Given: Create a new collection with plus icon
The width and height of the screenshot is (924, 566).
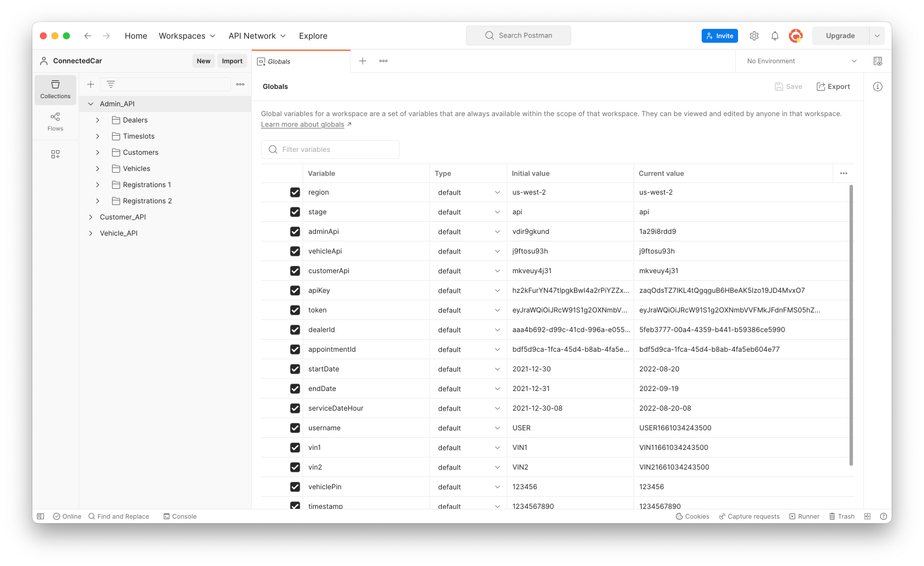Looking at the screenshot, I should point(91,84).
